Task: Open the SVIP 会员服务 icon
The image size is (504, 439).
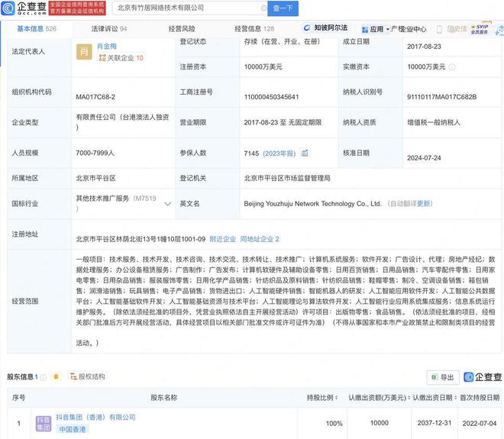Action: point(480,29)
